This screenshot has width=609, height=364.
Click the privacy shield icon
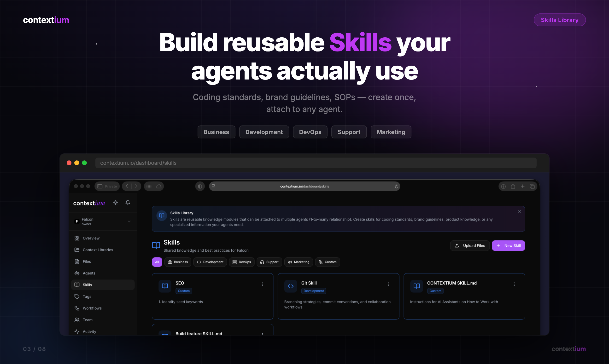[200, 186]
